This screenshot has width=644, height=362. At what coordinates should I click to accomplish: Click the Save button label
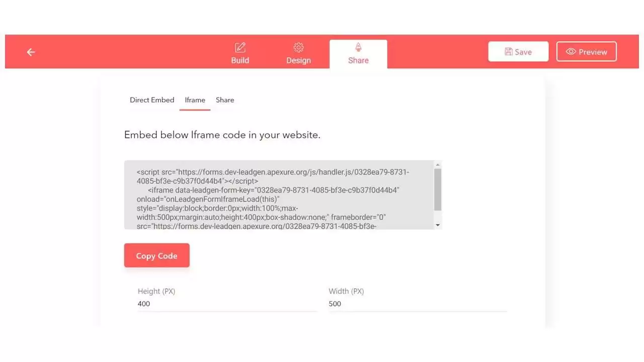pos(523,52)
